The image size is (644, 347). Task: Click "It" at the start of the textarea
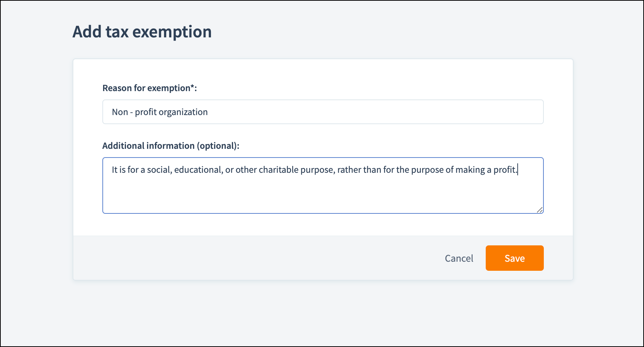[x=114, y=170]
